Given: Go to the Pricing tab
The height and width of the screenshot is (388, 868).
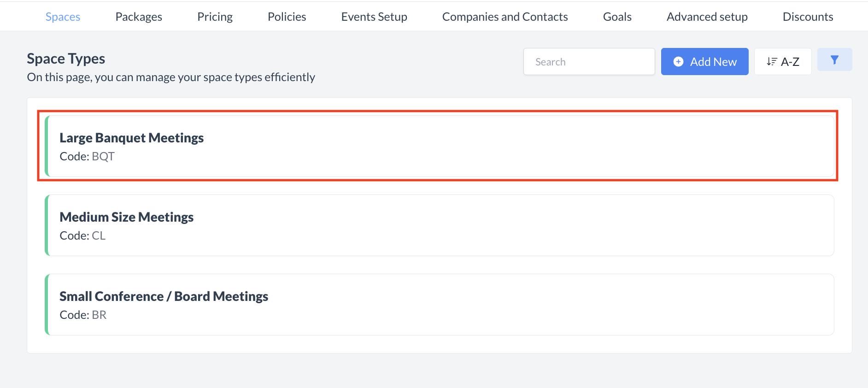Looking at the screenshot, I should pos(215,17).
